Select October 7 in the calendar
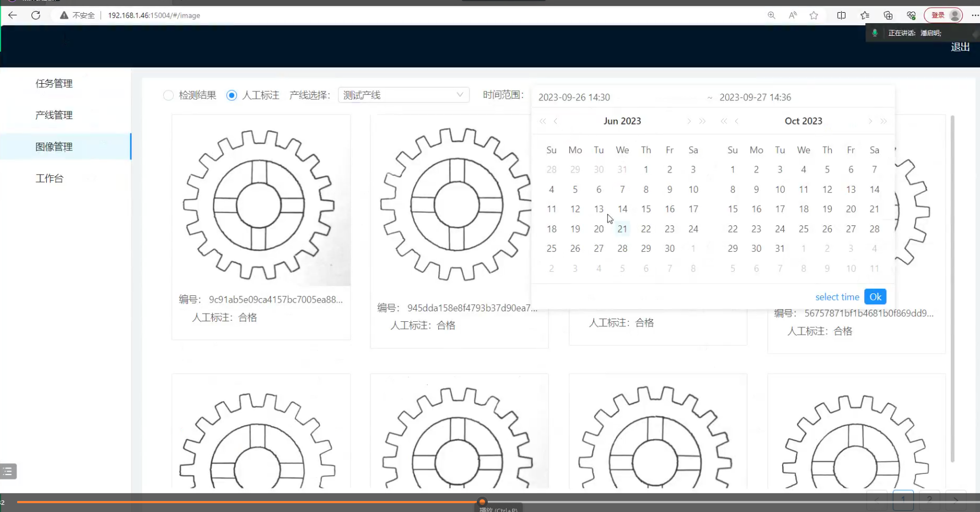The image size is (980, 512). coord(875,170)
